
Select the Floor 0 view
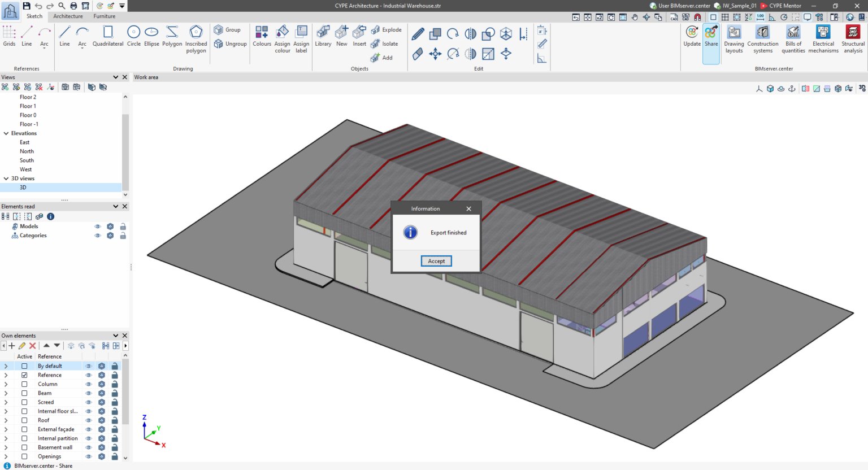[x=28, y=115]
